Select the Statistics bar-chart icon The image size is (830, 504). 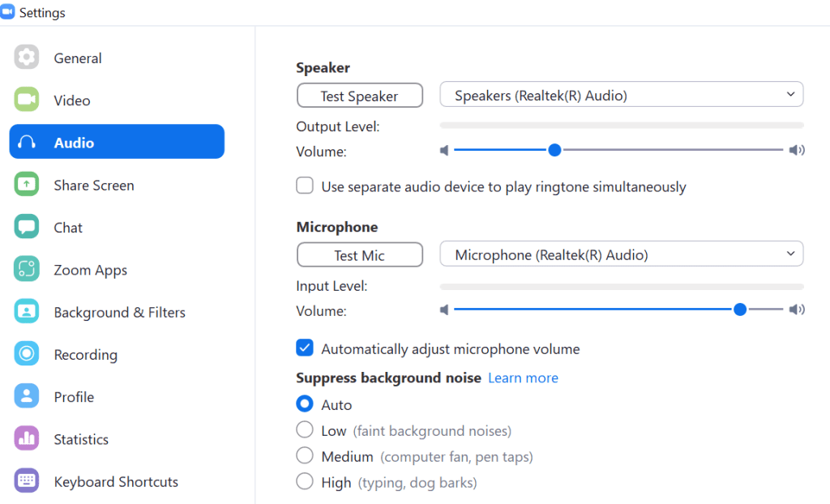point(26,438)
